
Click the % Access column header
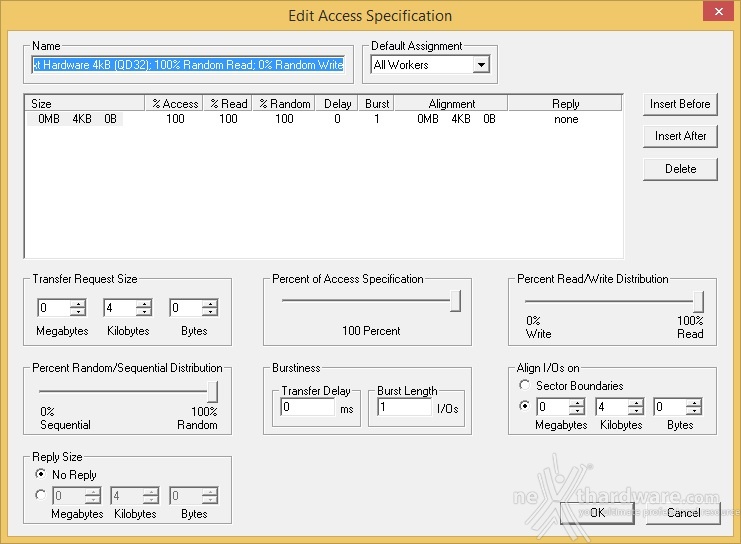pyautogui.click(x=174, y=104)
